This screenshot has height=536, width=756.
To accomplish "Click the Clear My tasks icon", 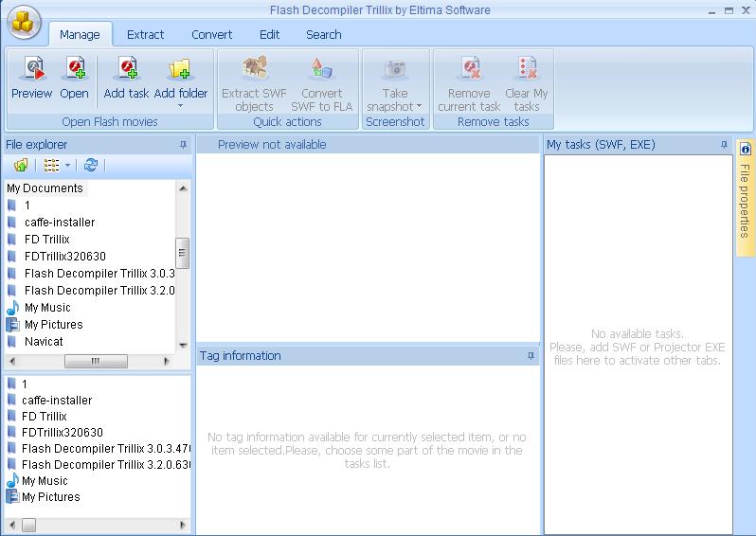I will pos(527,68).
